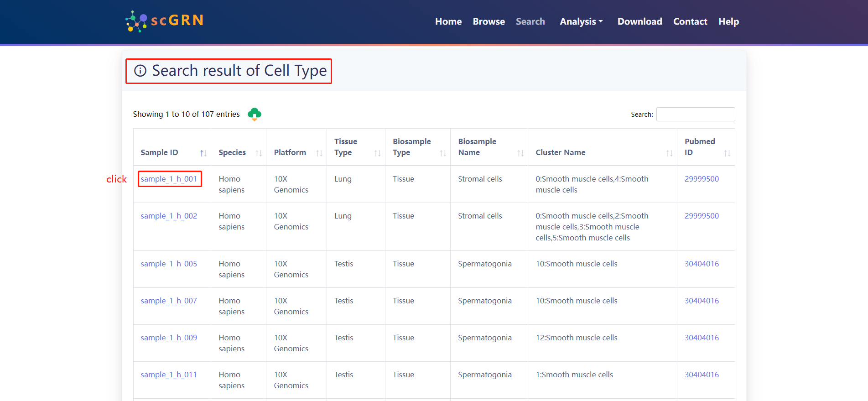Viewport: 868px width, 401px height.
Task: Go to the Browse page
Action: (489, 21)
